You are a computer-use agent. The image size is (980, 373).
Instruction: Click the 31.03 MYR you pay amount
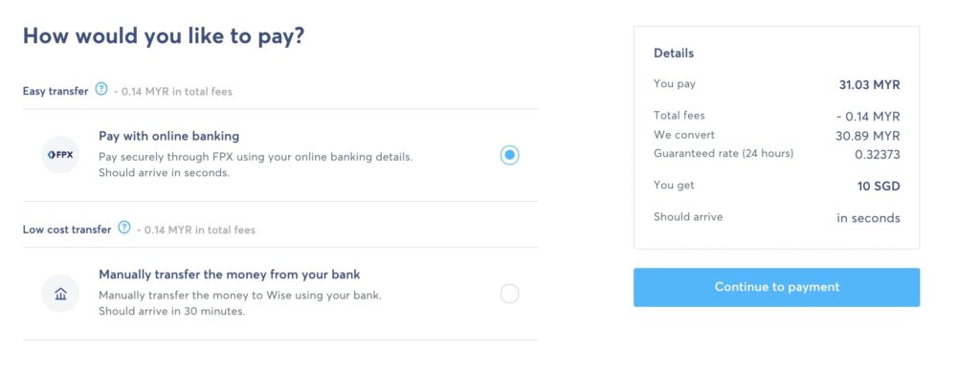tap(869, 85)
